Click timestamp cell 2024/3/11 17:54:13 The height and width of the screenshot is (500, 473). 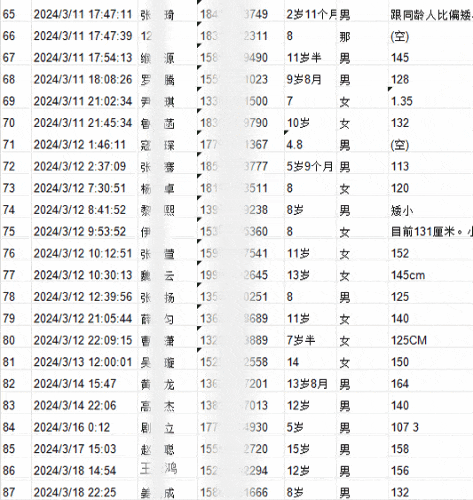(x=84, y=58)
